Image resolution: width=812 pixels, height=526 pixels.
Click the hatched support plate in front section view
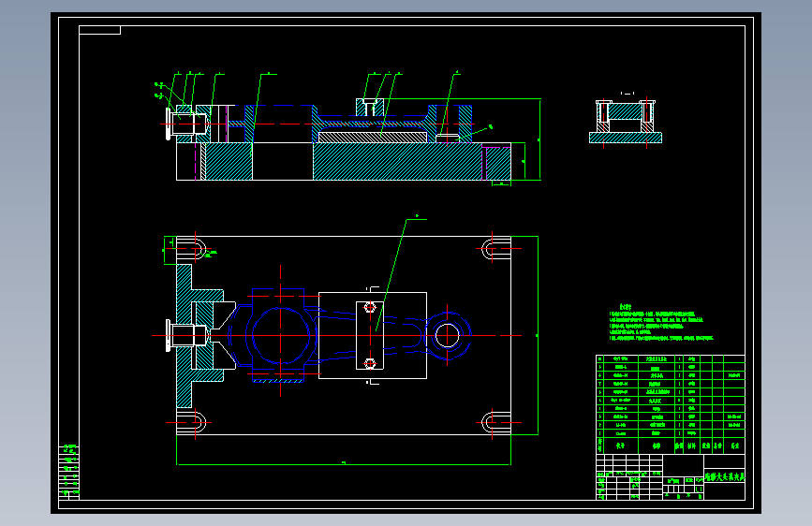(x=373, y=138)
